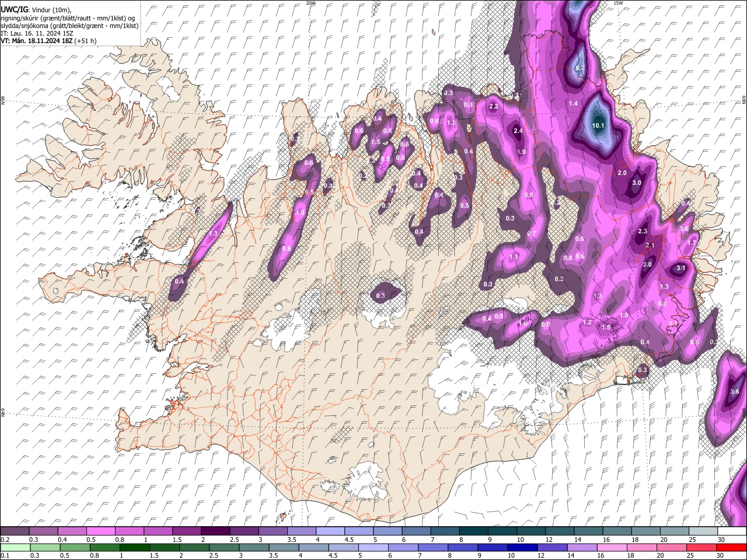Click upper legend dark purple swatch at 2

tap(215, 531)
